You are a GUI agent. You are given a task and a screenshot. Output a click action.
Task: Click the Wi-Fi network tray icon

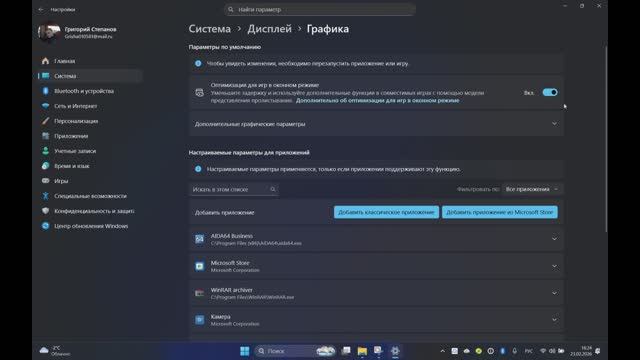pyautogui.click(x=543, y=351)
